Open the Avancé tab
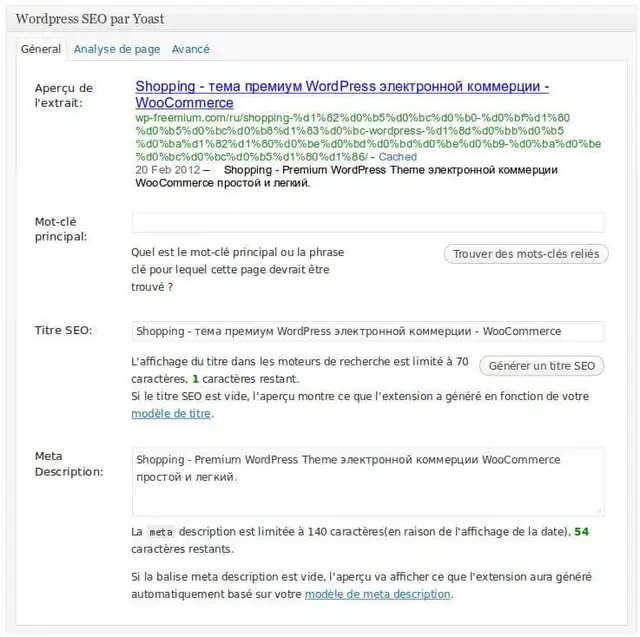This screenshot has width=640, height=637. pos(191,49)
